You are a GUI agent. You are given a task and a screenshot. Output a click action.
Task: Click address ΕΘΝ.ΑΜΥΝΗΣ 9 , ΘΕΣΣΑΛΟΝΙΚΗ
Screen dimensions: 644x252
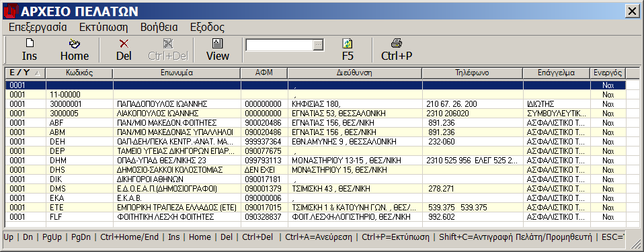pos(344,142)
